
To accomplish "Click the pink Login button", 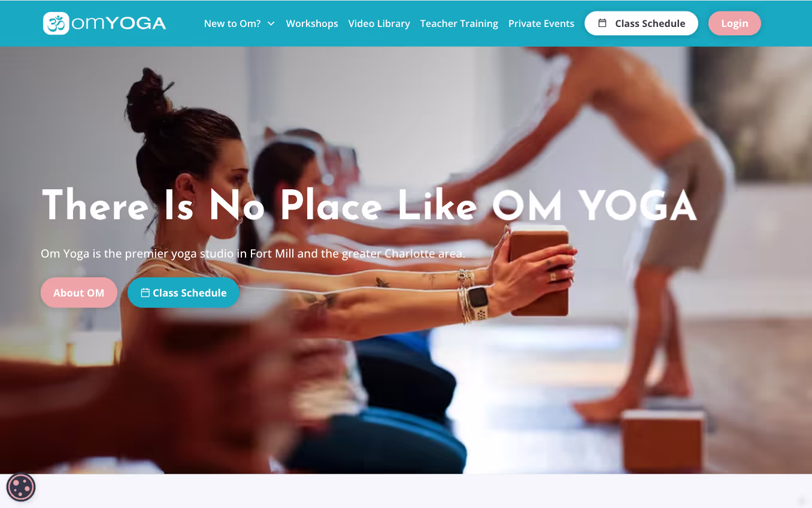I will [735, 23].
